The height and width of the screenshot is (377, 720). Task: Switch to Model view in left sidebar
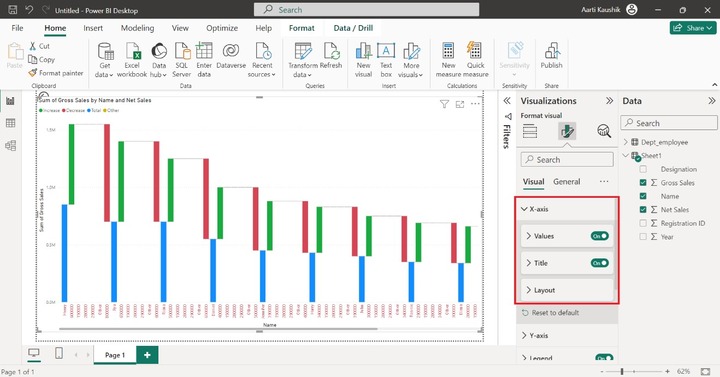click(x=10, y=146)
